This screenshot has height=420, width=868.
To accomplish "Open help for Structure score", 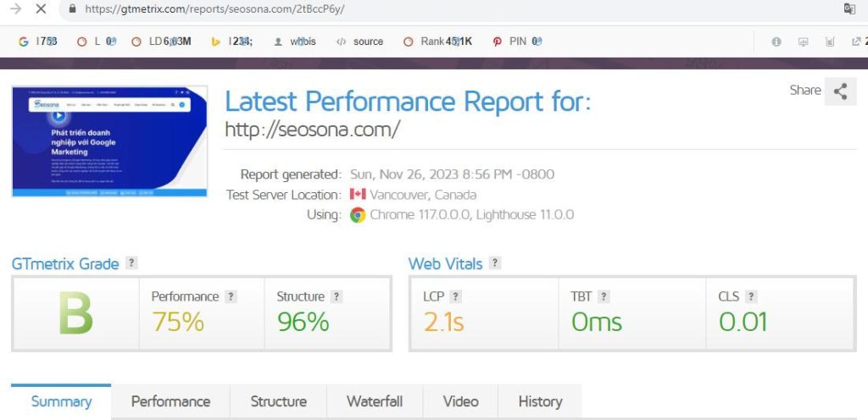I will click(x=336, y=296).
